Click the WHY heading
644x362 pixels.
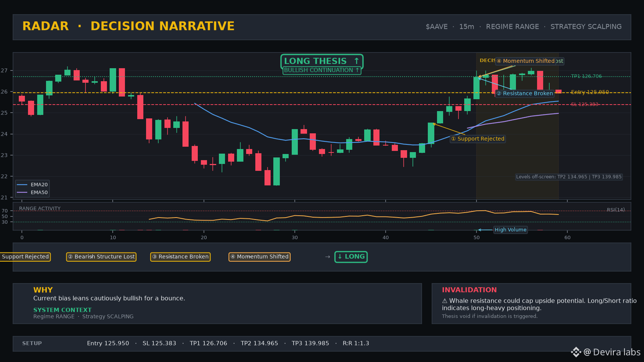[43, 290]
